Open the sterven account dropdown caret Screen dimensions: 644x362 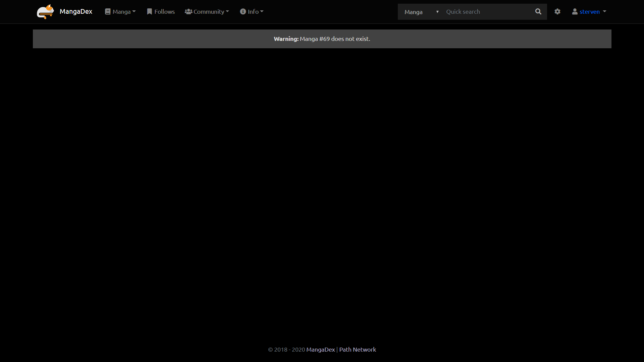tap(604, 12)
